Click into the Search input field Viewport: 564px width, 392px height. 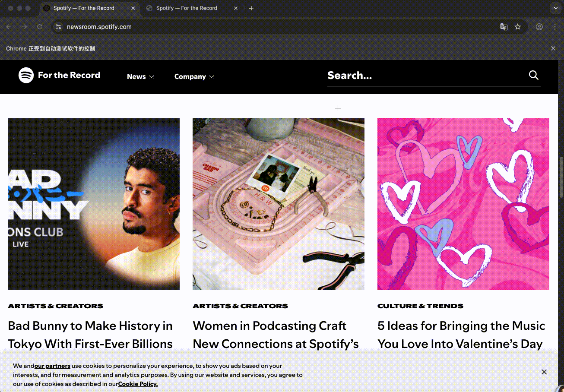point(423,76)
